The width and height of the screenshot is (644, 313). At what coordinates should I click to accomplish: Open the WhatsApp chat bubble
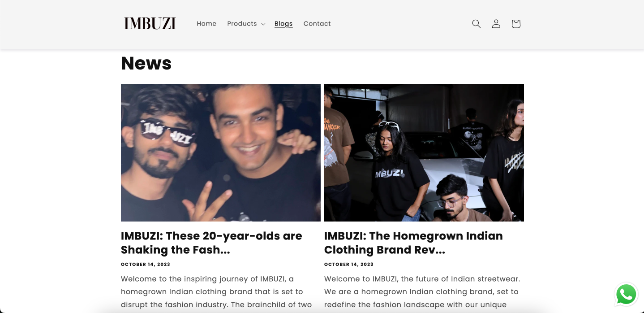pyautogui.click(x=626, y=295)
